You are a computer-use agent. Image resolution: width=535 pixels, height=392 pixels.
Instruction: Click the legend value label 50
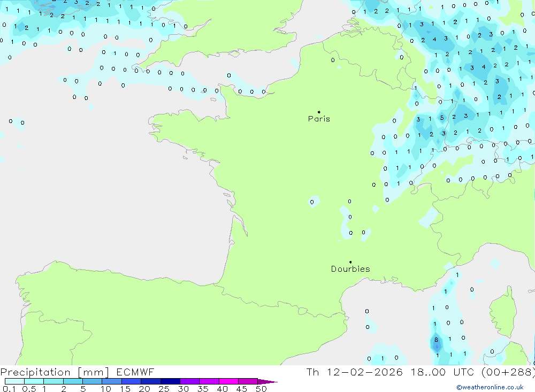point(261,389)
